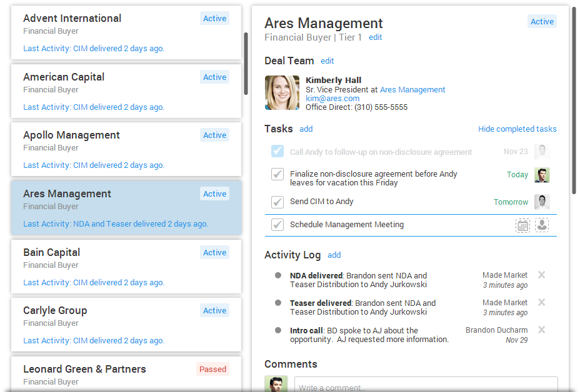The width and height of the screenshot is (580, 392).
Task: Uncheck completed Call Andy follow-up task
Action: click(x=277, y=152)
